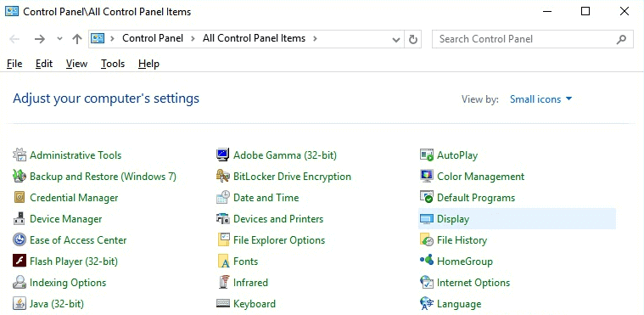The image size is (644, 315).
Task: Open the Backup and Restore (Windows 7) link
Action: coord(103,177)
